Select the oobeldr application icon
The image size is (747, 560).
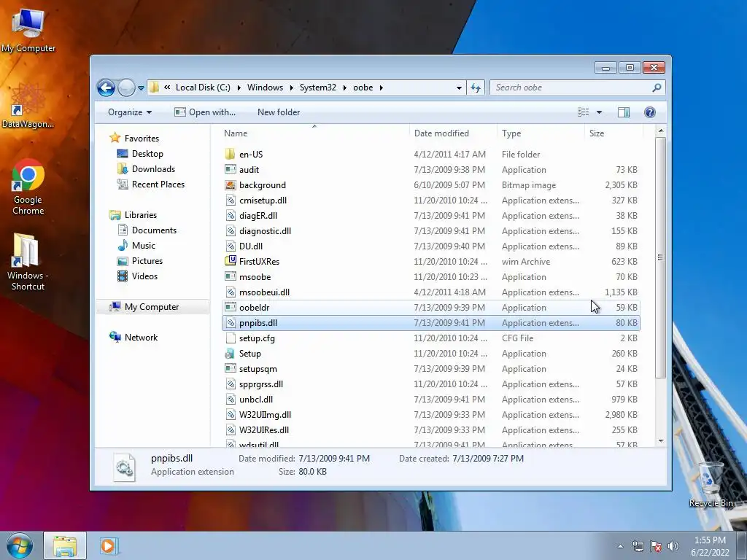tap(231, 307)
